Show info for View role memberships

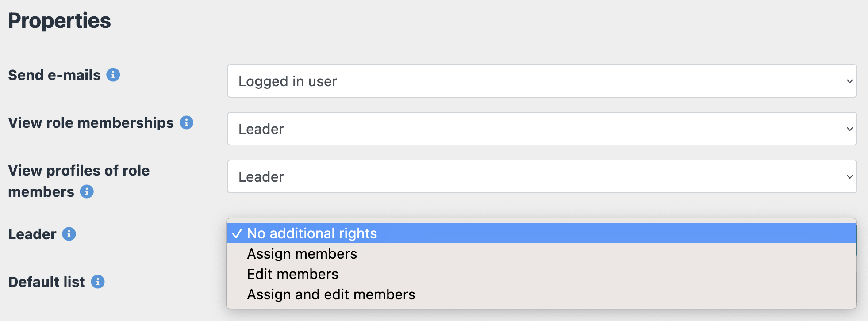[186, 122]
